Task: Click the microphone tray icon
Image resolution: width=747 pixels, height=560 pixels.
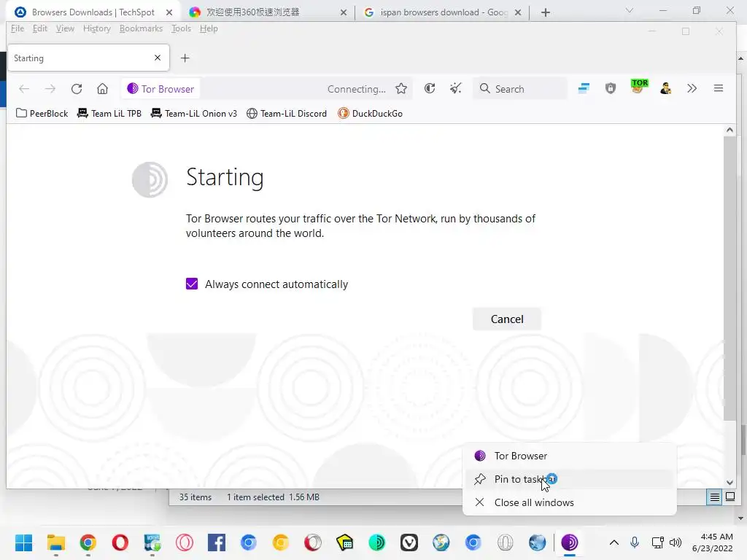Action: coord(635,542)
